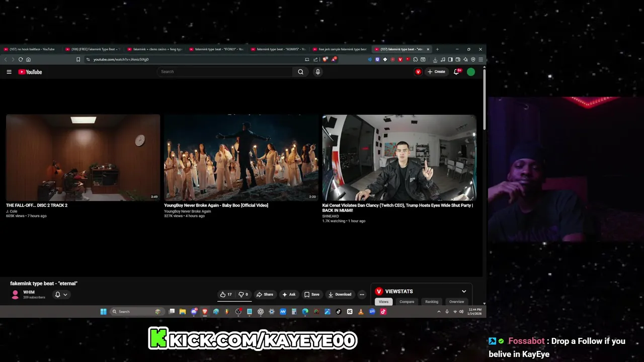644x362 pixels.
Task: Show hidden system tray icons chevron
Action: coord(439,312)
